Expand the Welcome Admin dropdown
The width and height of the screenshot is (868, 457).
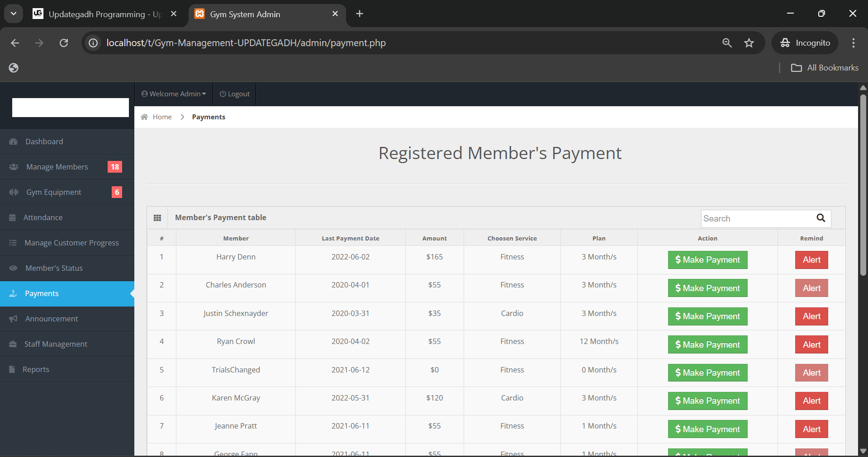174,94
